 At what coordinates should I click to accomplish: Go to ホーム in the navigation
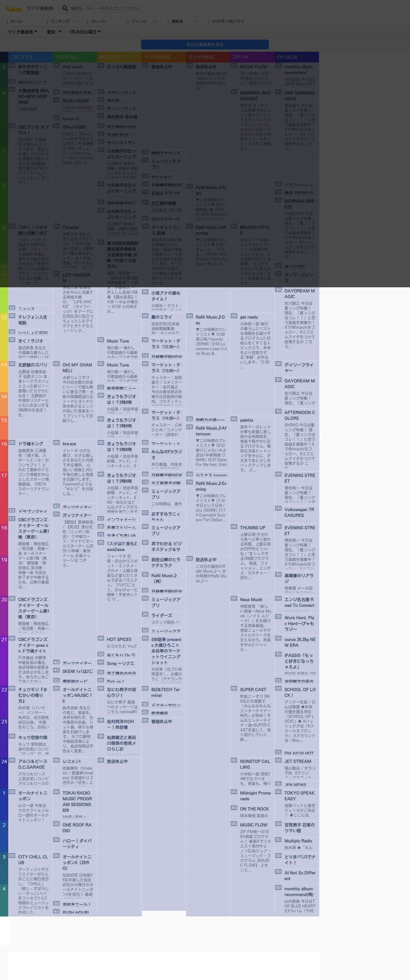(16, 21)
